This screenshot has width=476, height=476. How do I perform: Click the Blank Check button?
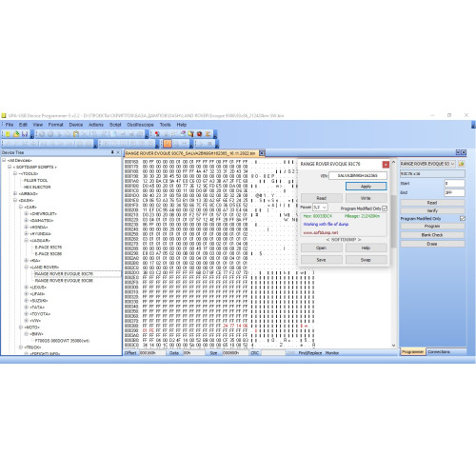[x=432, y=235]
